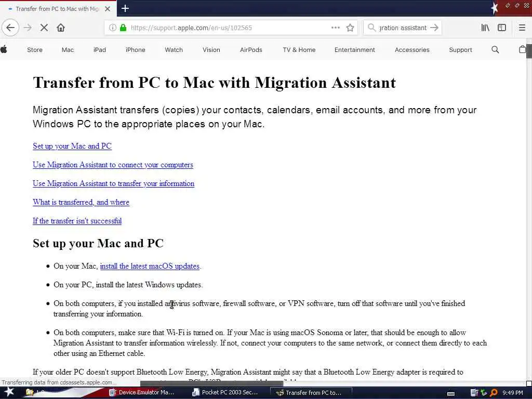The image size is (532, 399).
Task: Open the page actions ellipsis menu
Action: click(336, 28)
